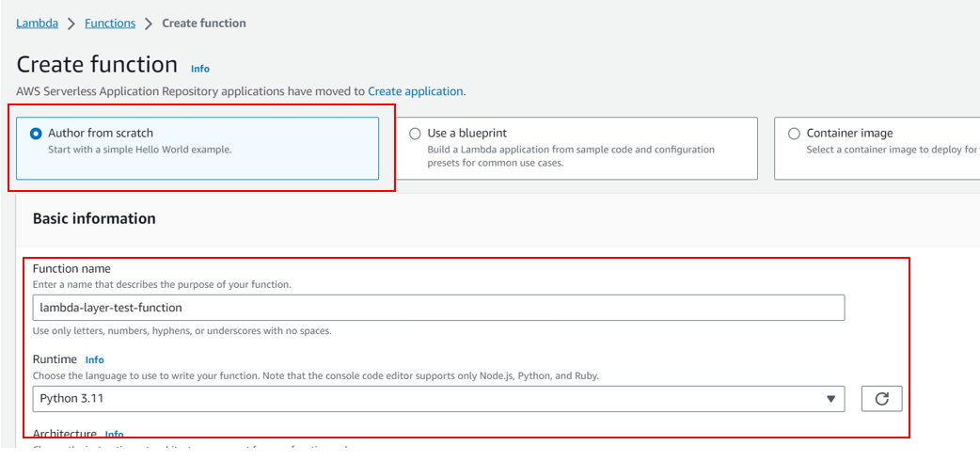Screen dimensions: 980x462
Task: Click into the Function name text field
Action: tap(438, 308)
